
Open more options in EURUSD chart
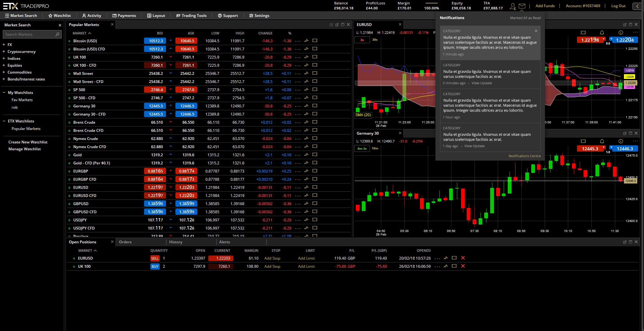tap(635, 33)
